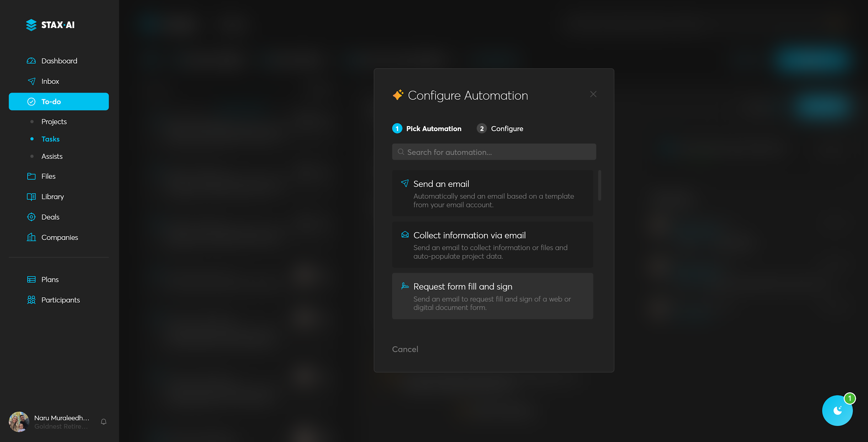
Task: Click the Companies building icon
Action: point(31,237)
